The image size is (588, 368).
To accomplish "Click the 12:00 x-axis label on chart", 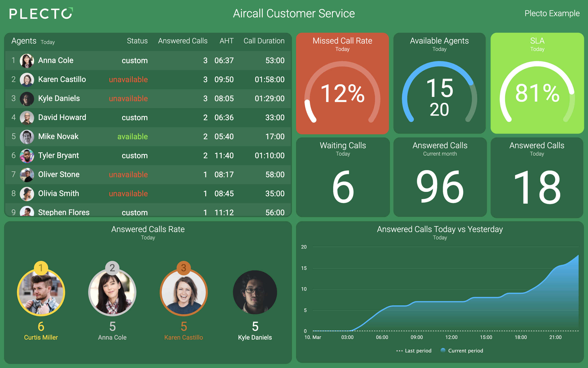I will (451, 337).
